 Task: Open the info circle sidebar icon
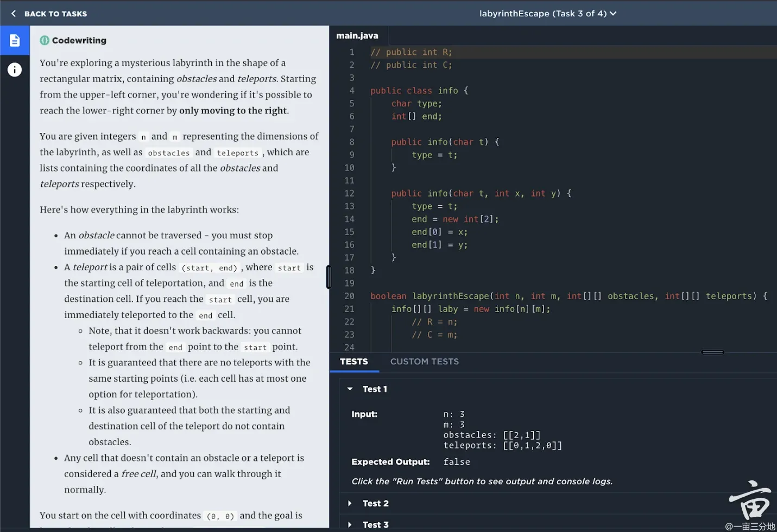[15, 69]
